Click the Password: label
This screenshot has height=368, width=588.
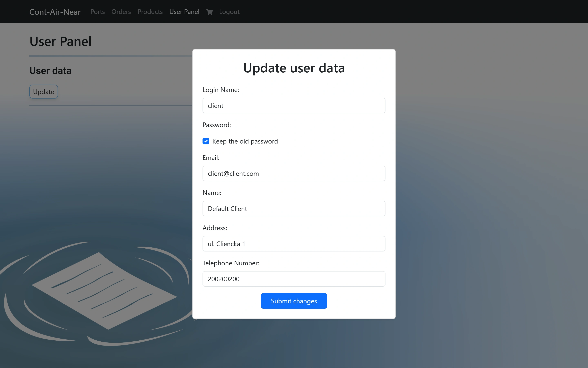[217, 125]
